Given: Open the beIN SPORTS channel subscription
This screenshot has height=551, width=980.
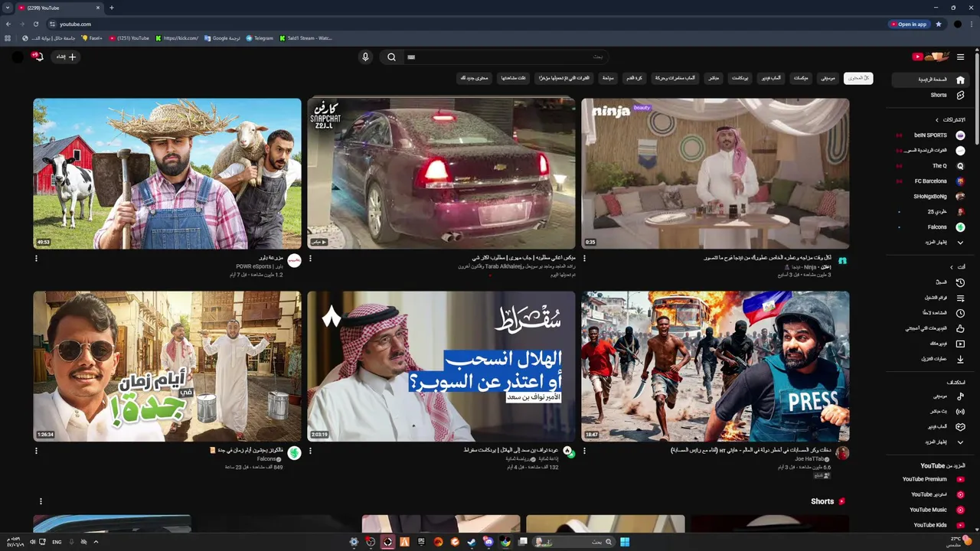Looking at the screenshot, I should click(x=930, y=135).
